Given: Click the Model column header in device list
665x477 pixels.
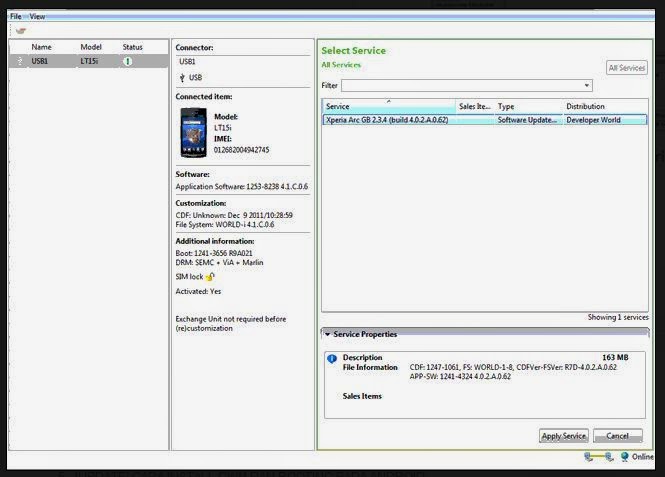Looking at the screenshot, I should tap(91, 47).
